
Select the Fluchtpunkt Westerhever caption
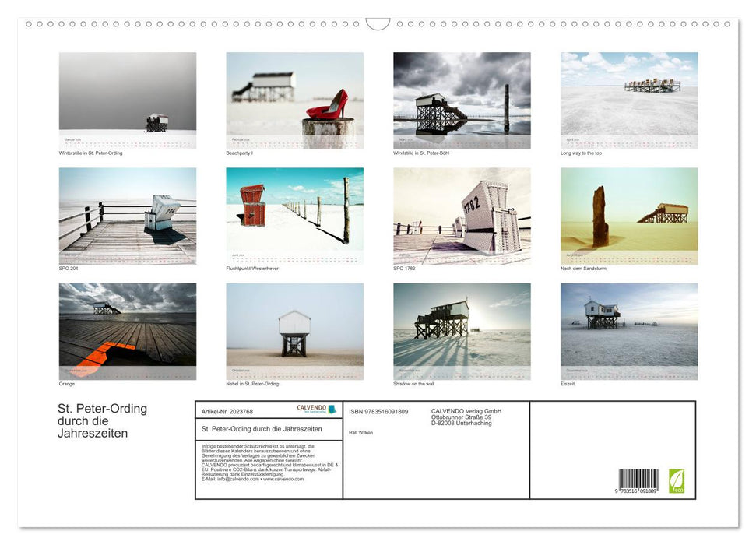(x=251, y=267)
